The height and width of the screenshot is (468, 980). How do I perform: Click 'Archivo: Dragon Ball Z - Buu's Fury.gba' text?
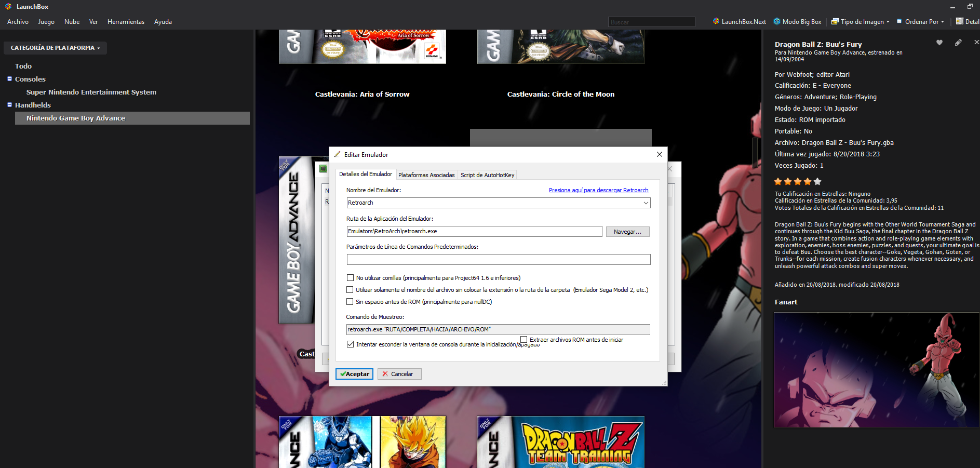[x=834, y=143]
